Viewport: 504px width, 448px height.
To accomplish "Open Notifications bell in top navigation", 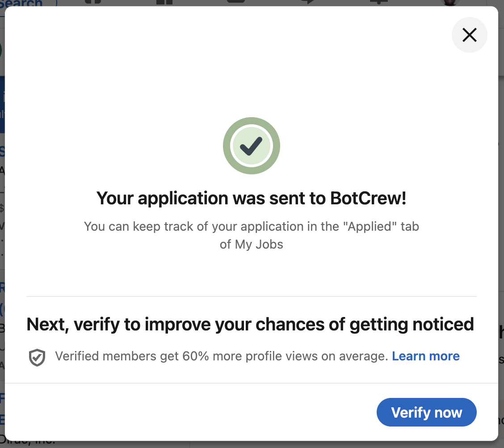I will tap(379, 2).
